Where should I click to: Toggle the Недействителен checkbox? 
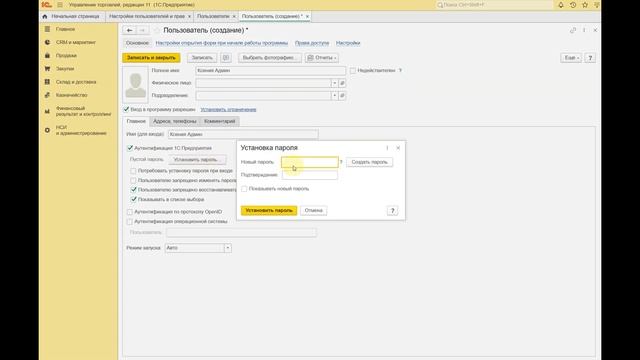[353, 71]
